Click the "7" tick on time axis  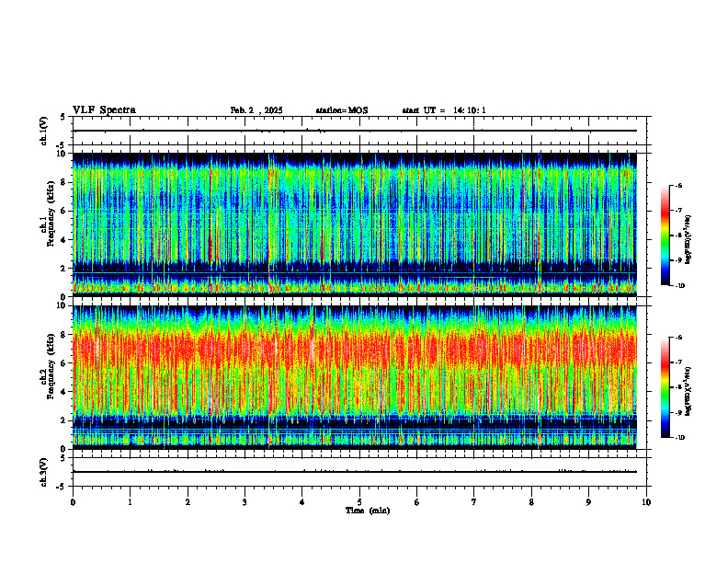tap(474, 502)
